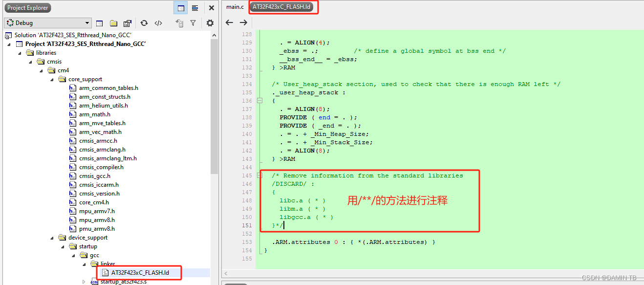
Task: Select the Project 'AT32F423_SES_Rtthread_Nano_GCC' node
Action: tap(85, 44)
